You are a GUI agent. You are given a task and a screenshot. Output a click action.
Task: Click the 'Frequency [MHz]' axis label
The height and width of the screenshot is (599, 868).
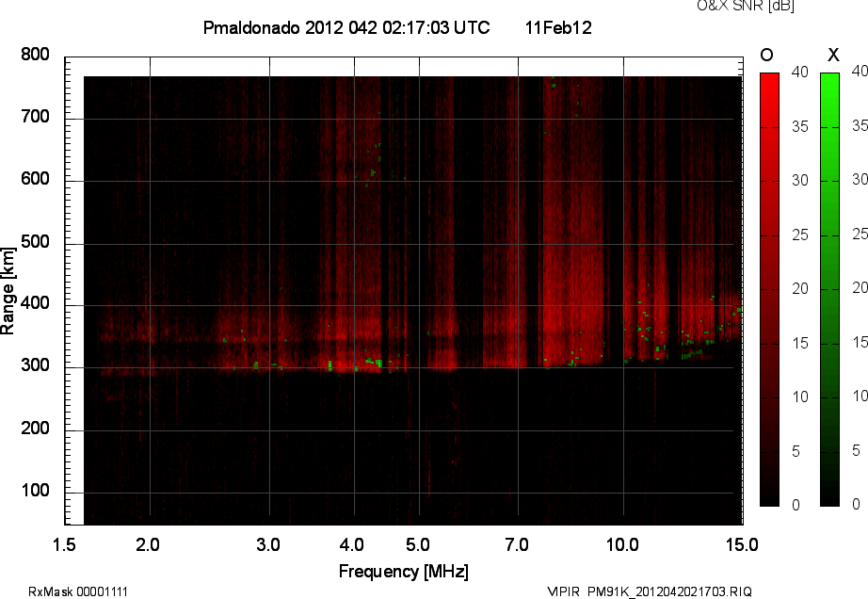pos(403,572)
